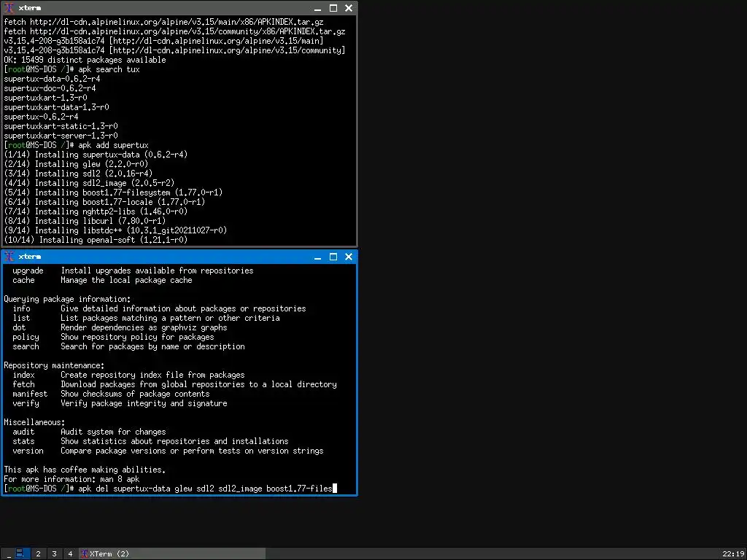Click the '(6/14) Installing boost1.77-locale' line
The width and height of the screenshot is (747, 560).
point(104,202)
